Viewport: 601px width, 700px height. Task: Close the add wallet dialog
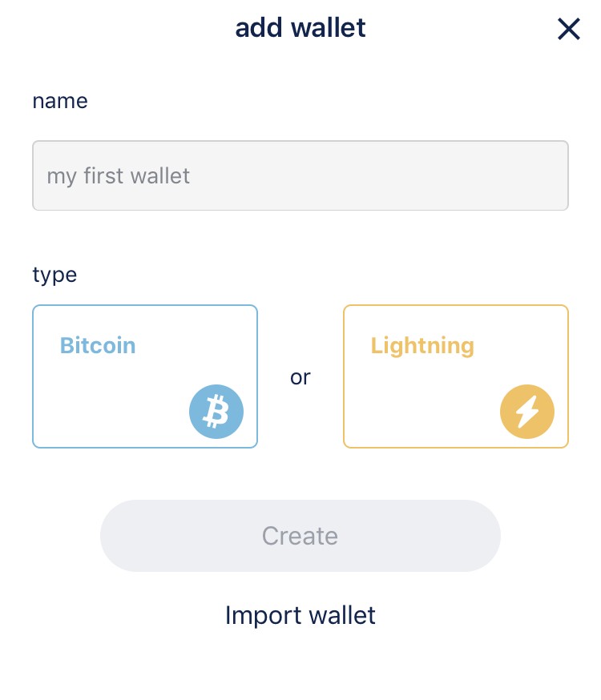[568, 30]
